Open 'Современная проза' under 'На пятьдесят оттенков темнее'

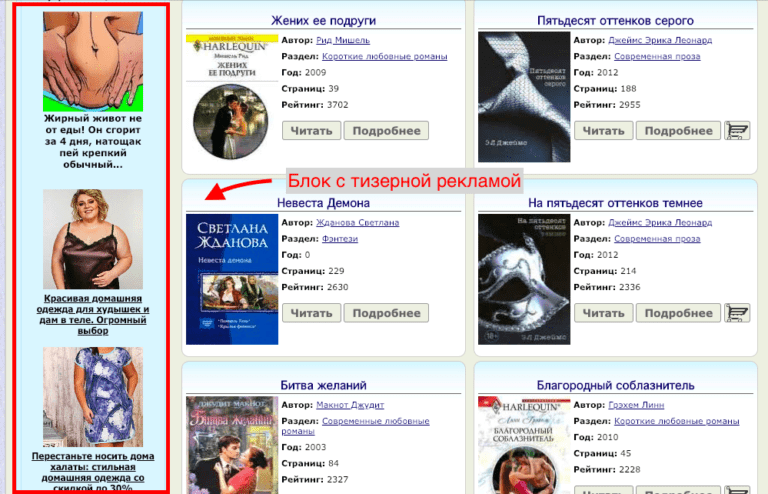657,238
